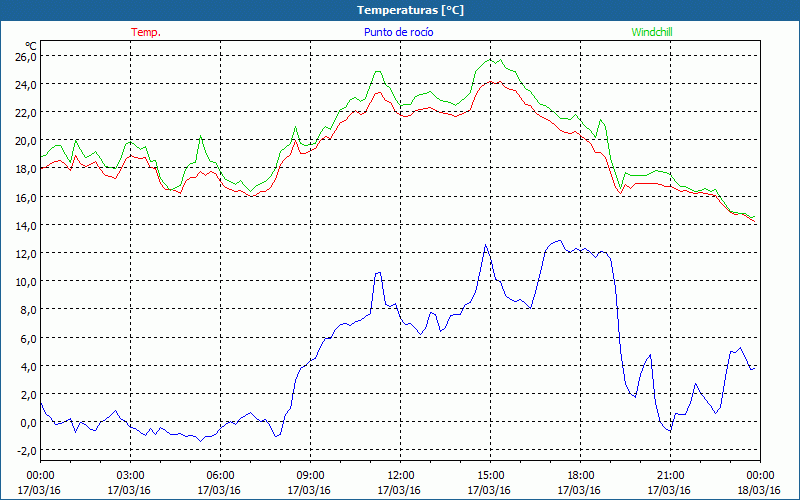Viewport: 800px width, 500px height.
Task: Click the 15:00 time axis label
Action: pos(490,476)
